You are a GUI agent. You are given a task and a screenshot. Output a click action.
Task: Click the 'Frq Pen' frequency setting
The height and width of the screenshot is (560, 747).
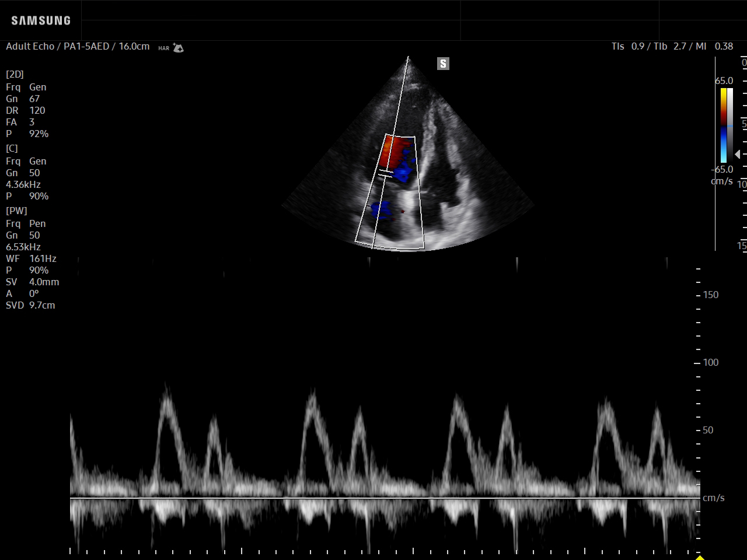pos(26,223)
